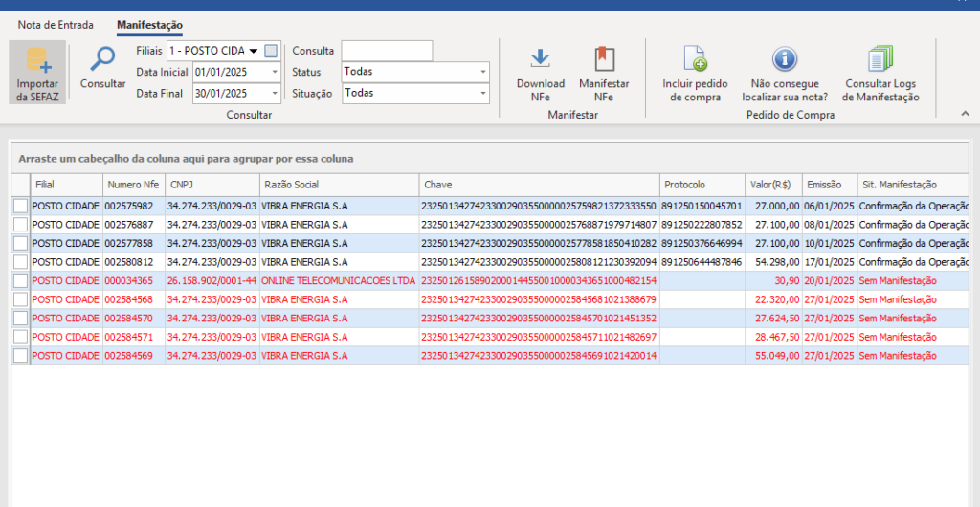Click the 'Não consegue localizar sua nota?' info icon
The width and height of the screenshot is (980, 507).
785,59
